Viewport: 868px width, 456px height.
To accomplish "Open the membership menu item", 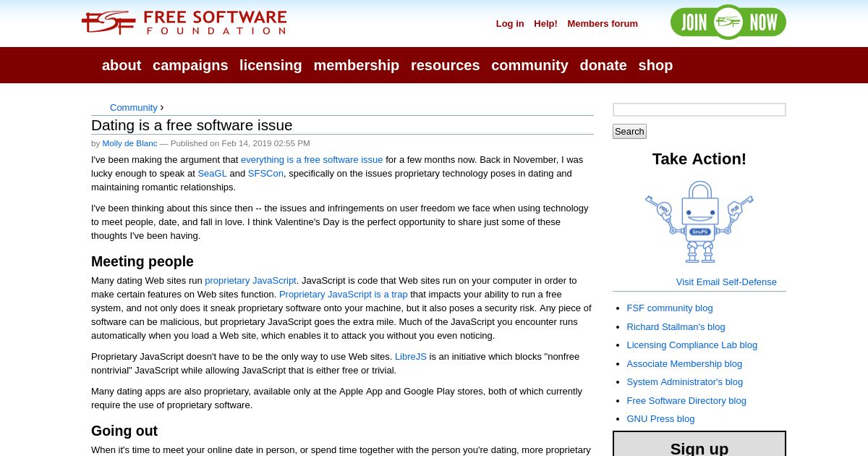I will tap(357, 65).
